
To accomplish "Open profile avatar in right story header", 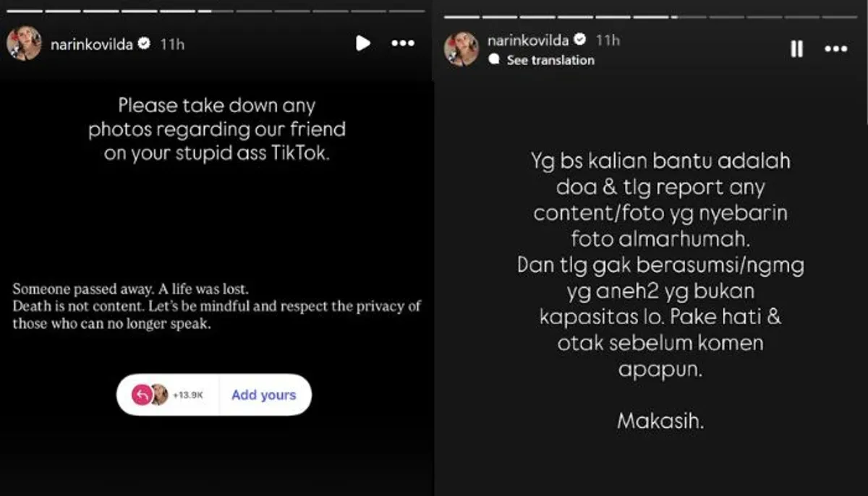I will (461, 48).
